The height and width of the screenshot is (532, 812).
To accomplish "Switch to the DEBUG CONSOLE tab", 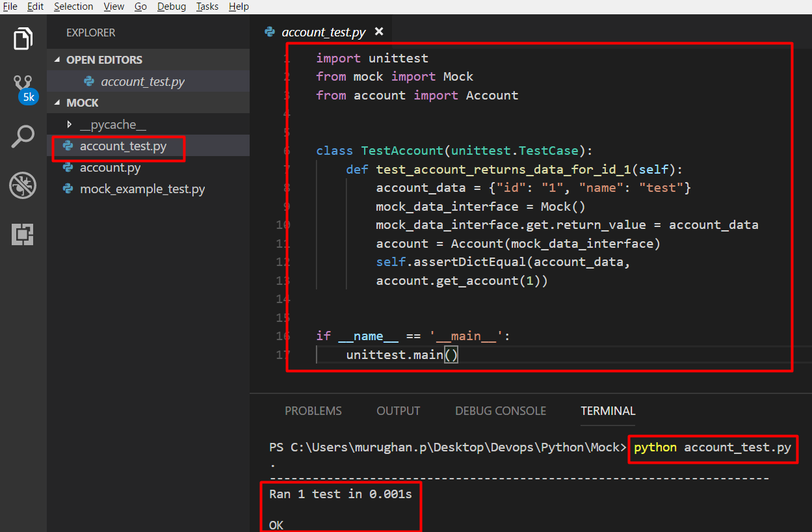I will [x=501, y=411].
